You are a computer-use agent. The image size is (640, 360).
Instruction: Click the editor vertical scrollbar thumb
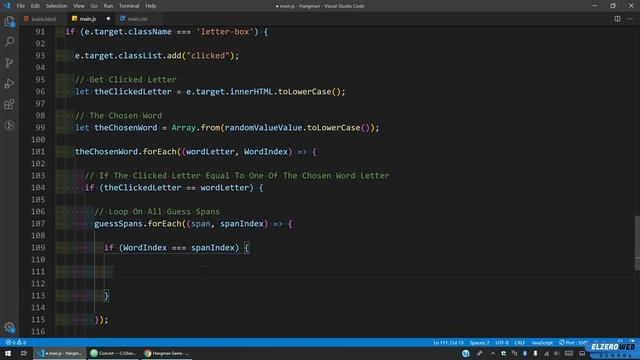637,243
